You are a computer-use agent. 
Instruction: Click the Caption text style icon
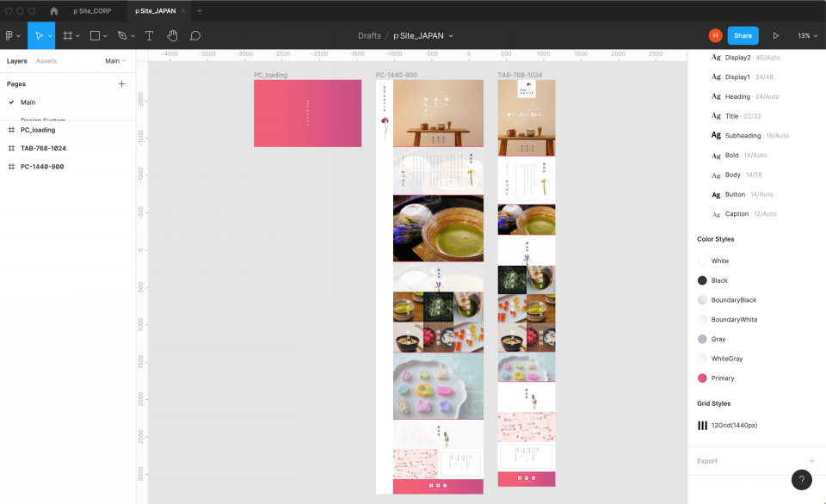716,214
